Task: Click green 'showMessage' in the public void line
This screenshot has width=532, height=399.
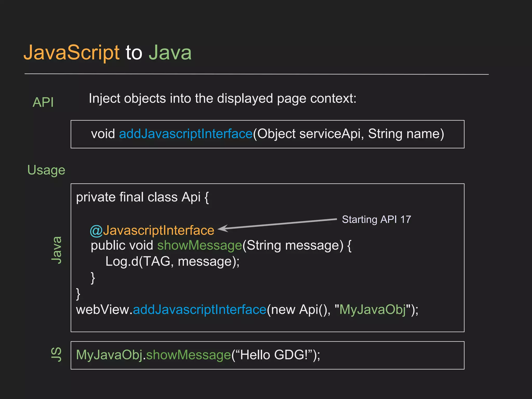Action: pos(199,245)
